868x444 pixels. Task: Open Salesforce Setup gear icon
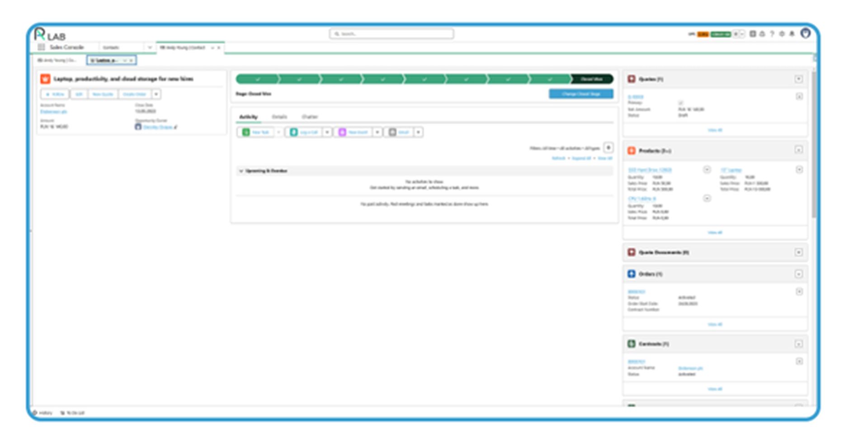(782, 34)
